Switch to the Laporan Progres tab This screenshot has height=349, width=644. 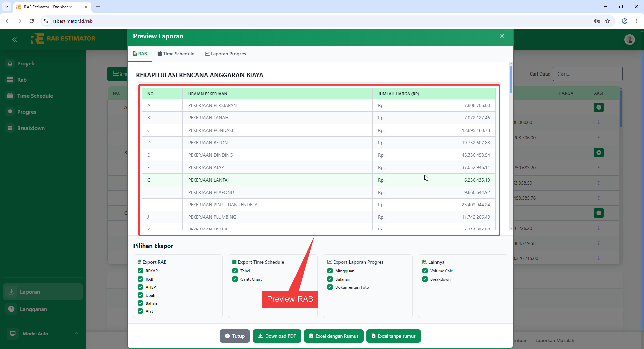[x=225, y=54]
